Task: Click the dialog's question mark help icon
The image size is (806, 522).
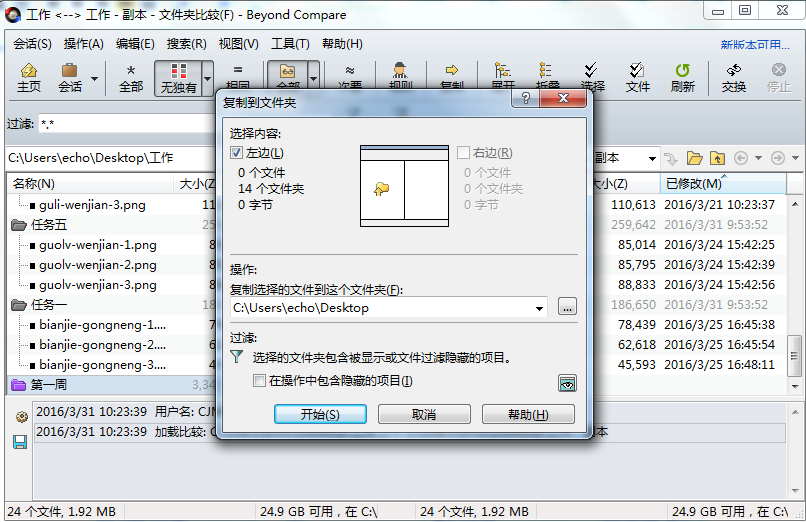Action: [525, 98]
